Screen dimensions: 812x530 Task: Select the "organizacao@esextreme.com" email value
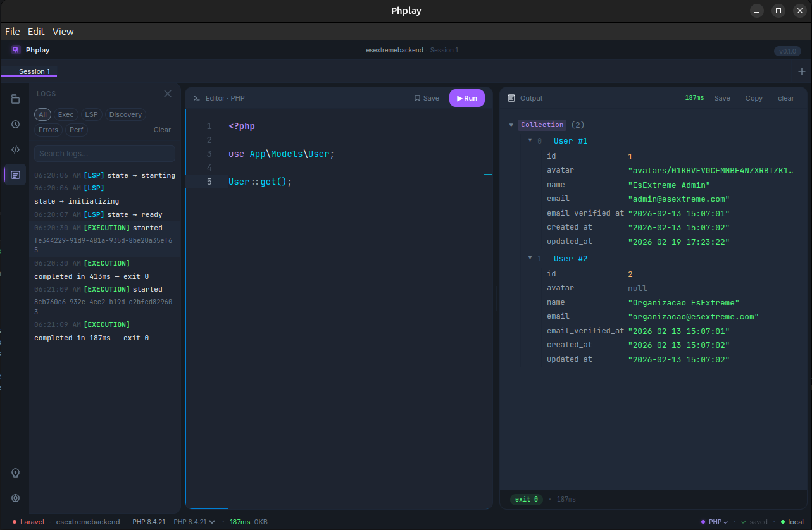[x=693, y=317]
